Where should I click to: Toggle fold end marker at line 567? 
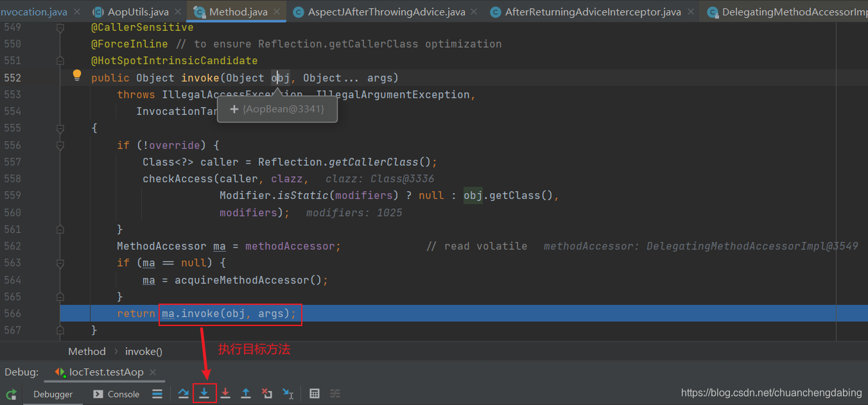click(60, 330)
